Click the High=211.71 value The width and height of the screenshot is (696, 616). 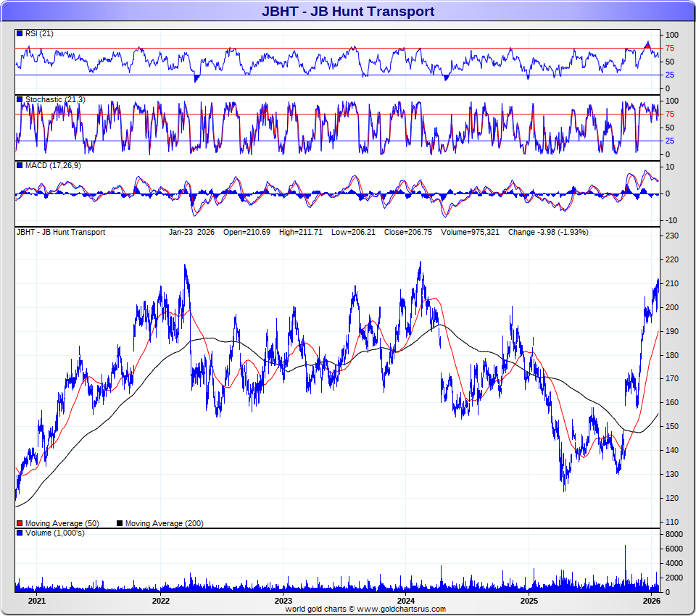pyautogui.click(x=300, y=232)
